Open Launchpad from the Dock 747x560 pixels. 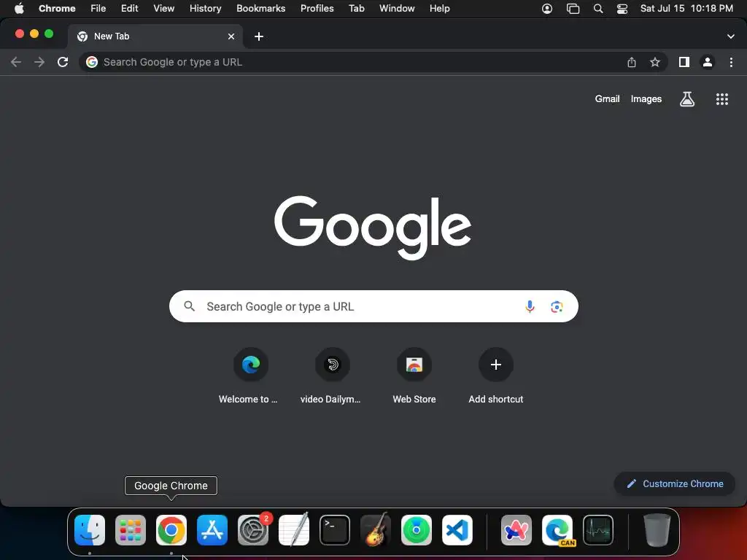coord(131,530)
